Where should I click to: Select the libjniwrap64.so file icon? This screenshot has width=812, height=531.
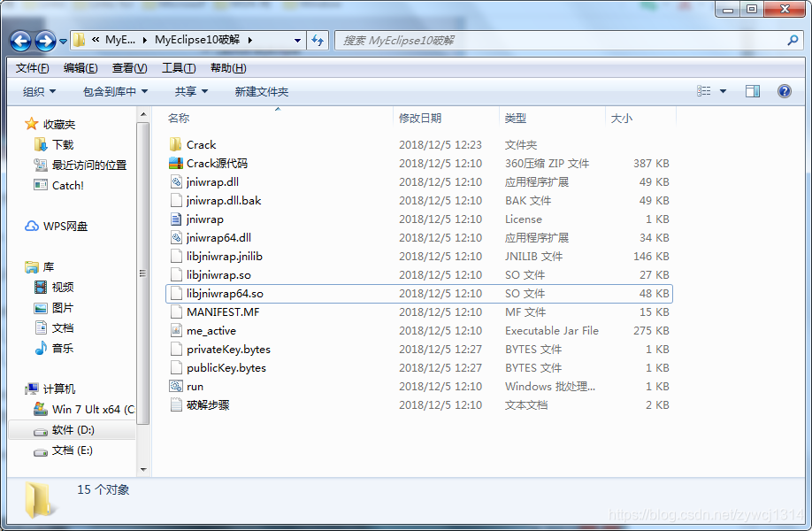176,294
